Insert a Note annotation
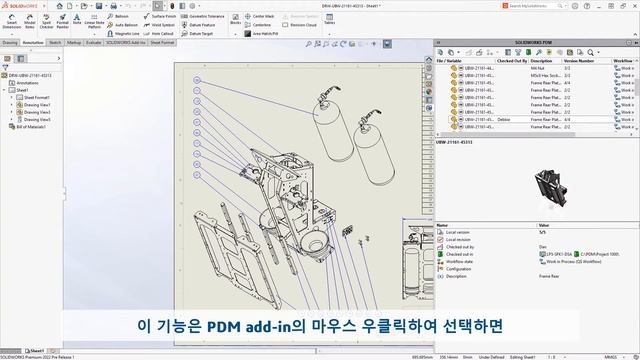The image size is (640, 360). coord(77,20)
